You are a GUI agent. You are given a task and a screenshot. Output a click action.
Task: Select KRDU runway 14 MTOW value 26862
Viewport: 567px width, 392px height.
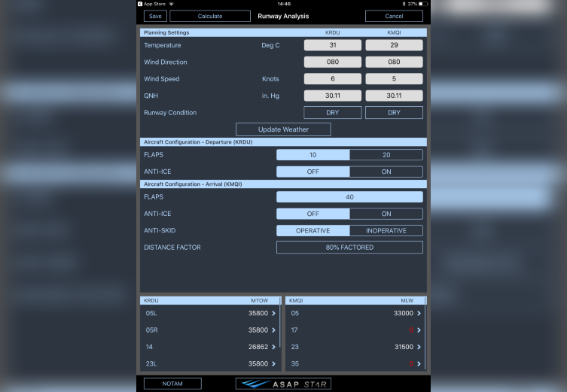pos(258,347)
